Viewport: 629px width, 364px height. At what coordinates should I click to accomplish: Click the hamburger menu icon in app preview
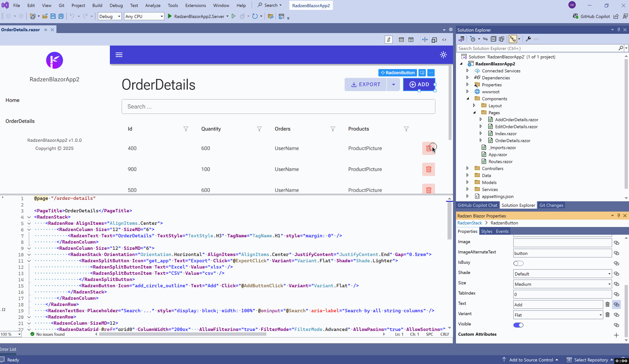(x=119, y=55)
